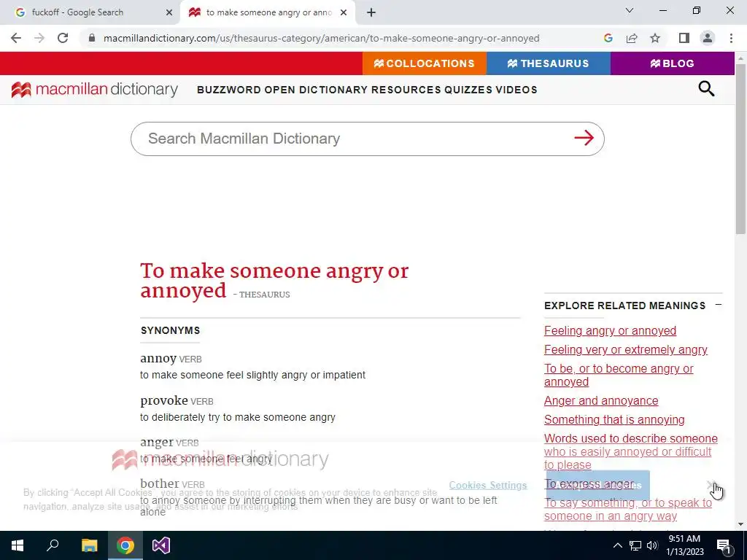The height and width of the screenshot is (560, 747).
Task: Open Windows Start menu
Action: point(18,545)
